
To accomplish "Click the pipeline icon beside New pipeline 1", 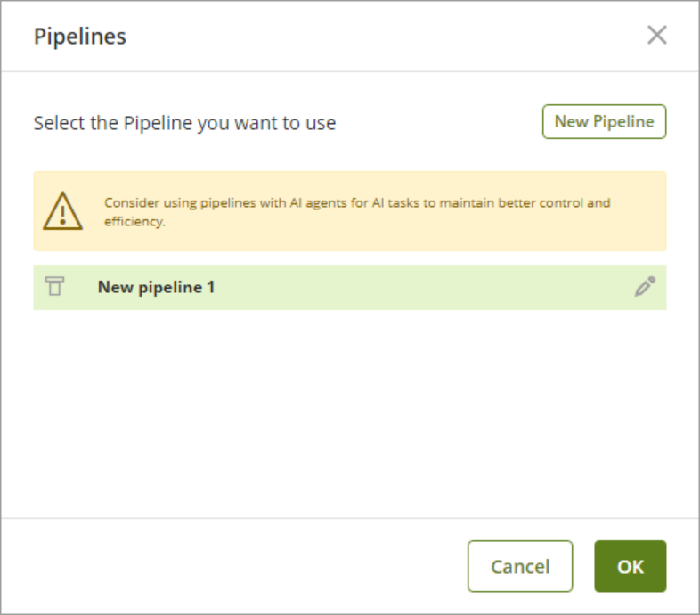I will coord(55,287).
